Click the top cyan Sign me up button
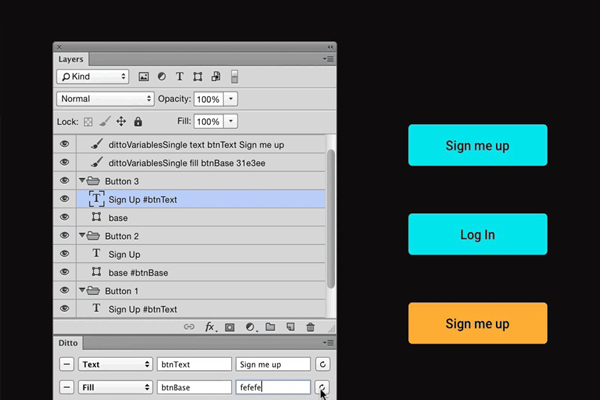 pos(478,145)
